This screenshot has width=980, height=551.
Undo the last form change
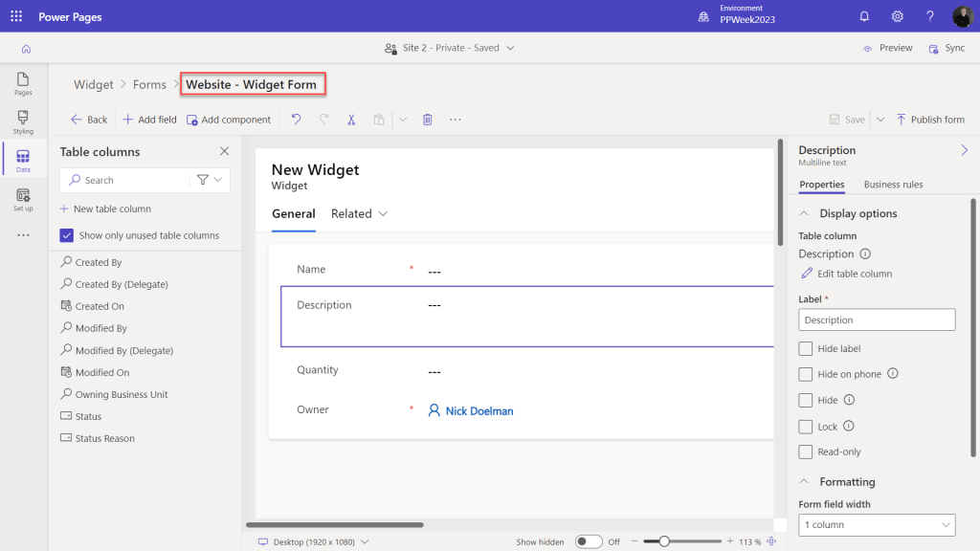(296, 119)
